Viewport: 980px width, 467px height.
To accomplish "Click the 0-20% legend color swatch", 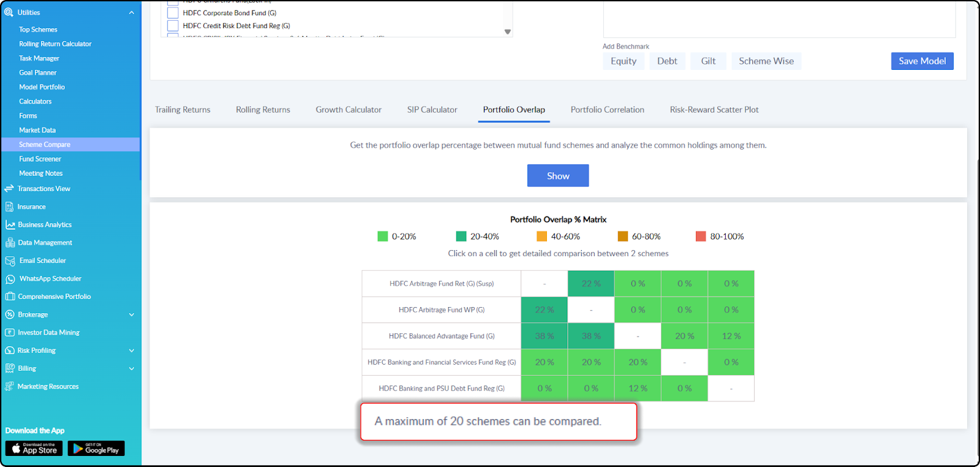I will pos(383,237).
